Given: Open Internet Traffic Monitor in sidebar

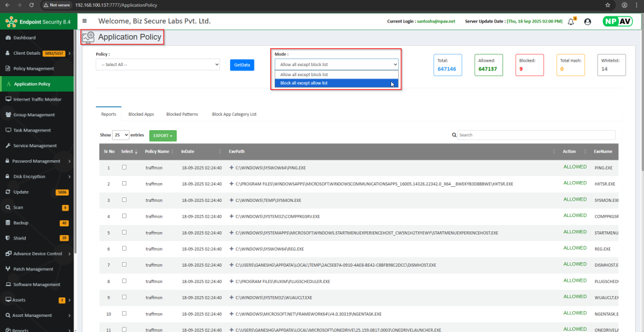Looking at the screenshot, I should [x=37, y=99].
